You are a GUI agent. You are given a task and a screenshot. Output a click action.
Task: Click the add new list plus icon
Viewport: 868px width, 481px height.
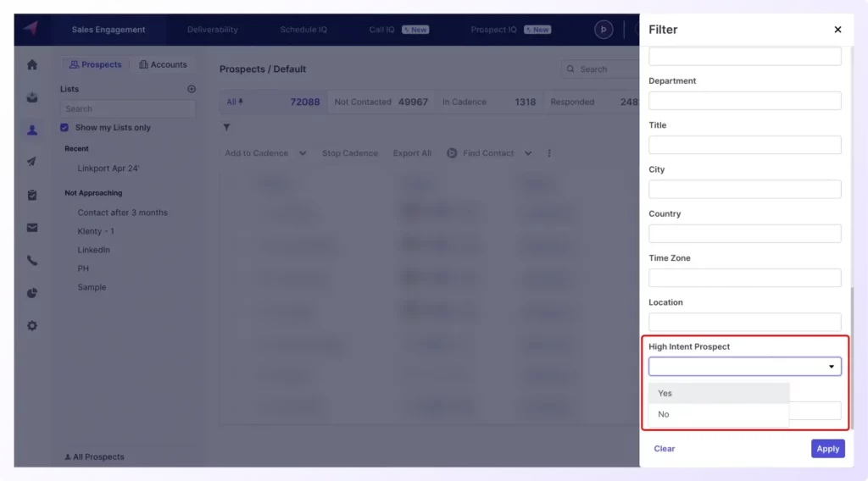pyautogui.click(x=192, y=89)
